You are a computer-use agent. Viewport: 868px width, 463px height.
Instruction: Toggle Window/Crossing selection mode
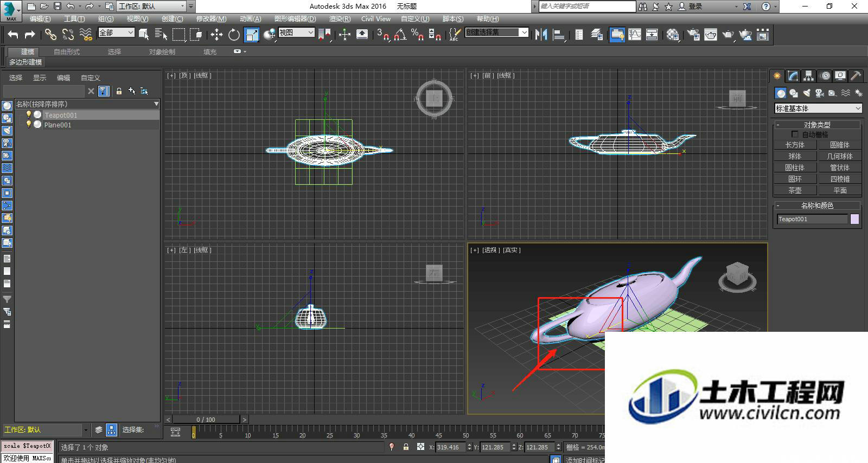pos(196,35)
